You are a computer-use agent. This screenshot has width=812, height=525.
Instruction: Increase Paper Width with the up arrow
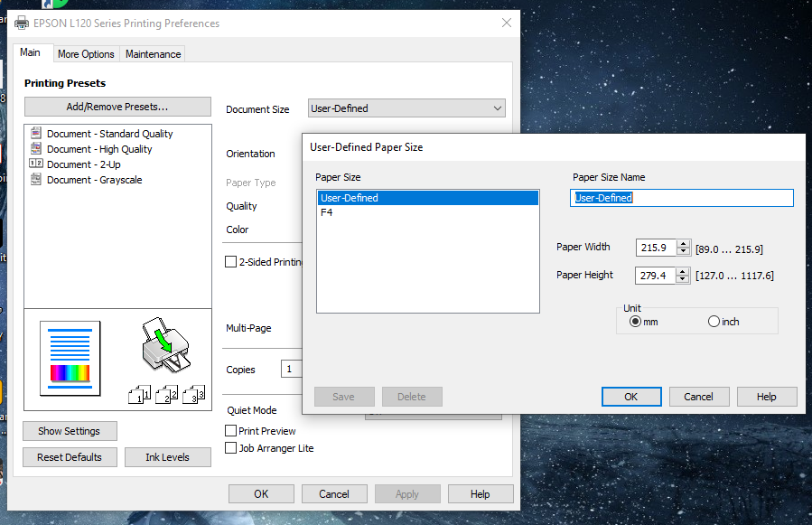click(x=683, y=243)
